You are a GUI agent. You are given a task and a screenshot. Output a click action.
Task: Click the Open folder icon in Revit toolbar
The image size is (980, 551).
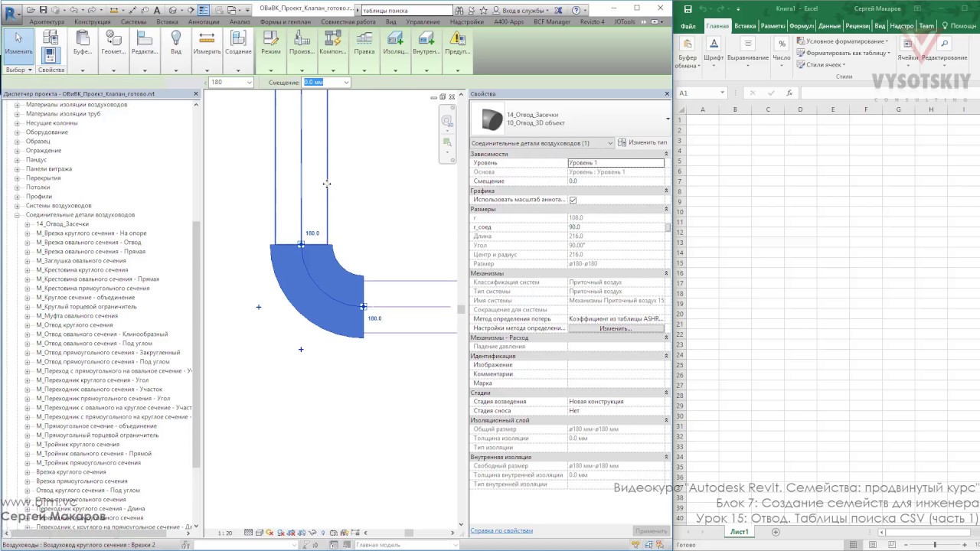(x=31, y=10)
